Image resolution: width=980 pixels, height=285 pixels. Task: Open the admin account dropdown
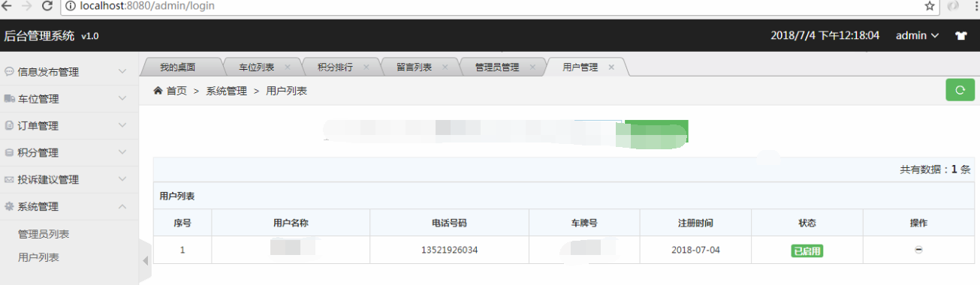917,35
